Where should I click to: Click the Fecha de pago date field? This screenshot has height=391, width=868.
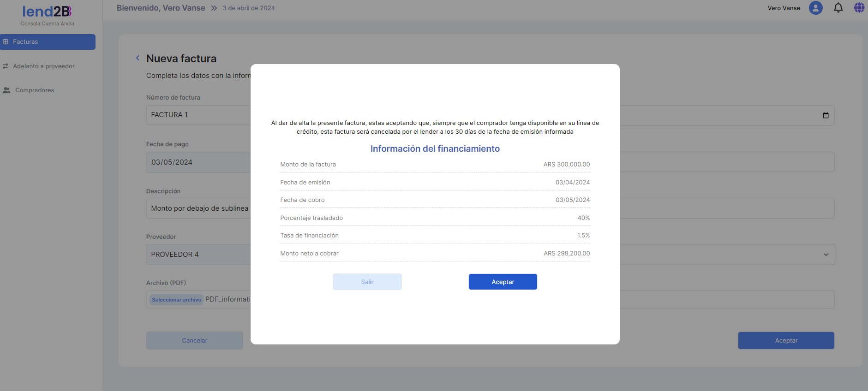198,162
